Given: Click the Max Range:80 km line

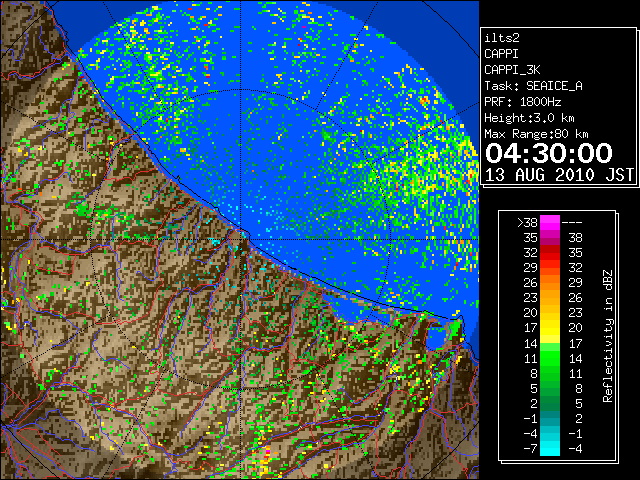Looking at the screenshot, I should (536, 134).
